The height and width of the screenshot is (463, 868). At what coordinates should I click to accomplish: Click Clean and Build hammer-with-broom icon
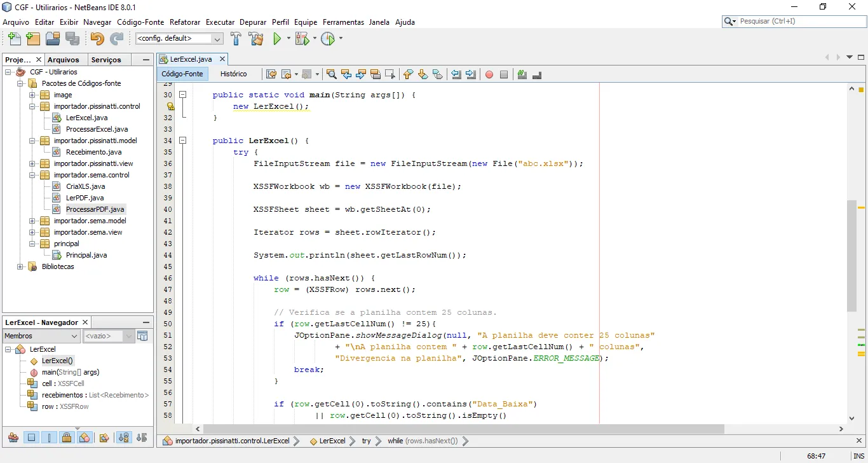coord(256,39)
